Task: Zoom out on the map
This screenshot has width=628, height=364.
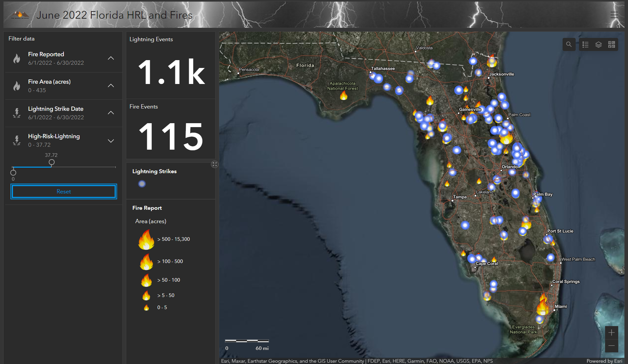Action: pyautogui.click(x=611, y=346)
